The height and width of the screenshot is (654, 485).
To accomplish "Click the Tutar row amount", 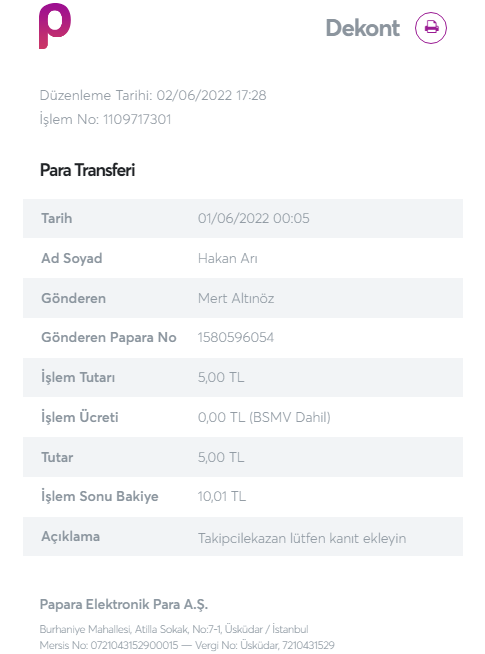I will tap(221, 457).
